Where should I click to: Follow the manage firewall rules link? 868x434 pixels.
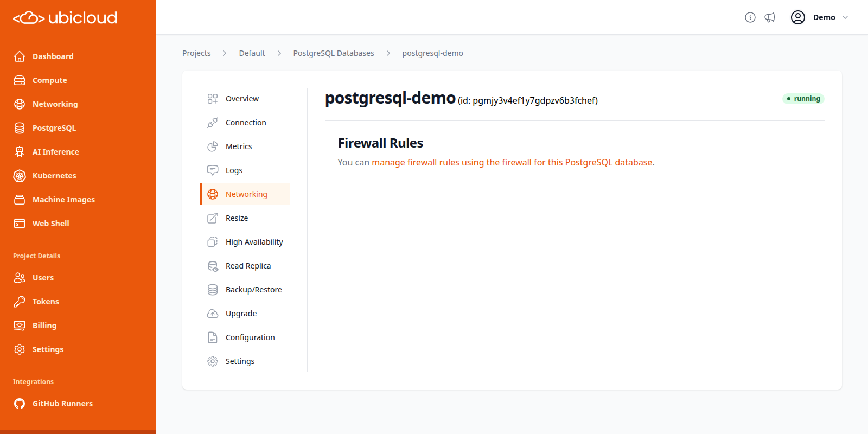pos(512,162)
